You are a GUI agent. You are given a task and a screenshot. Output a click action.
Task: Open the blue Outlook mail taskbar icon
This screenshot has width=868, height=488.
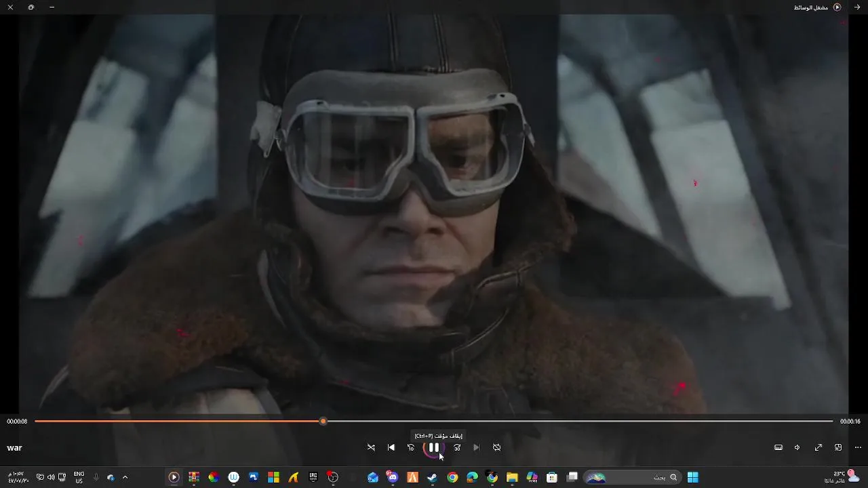373,477
